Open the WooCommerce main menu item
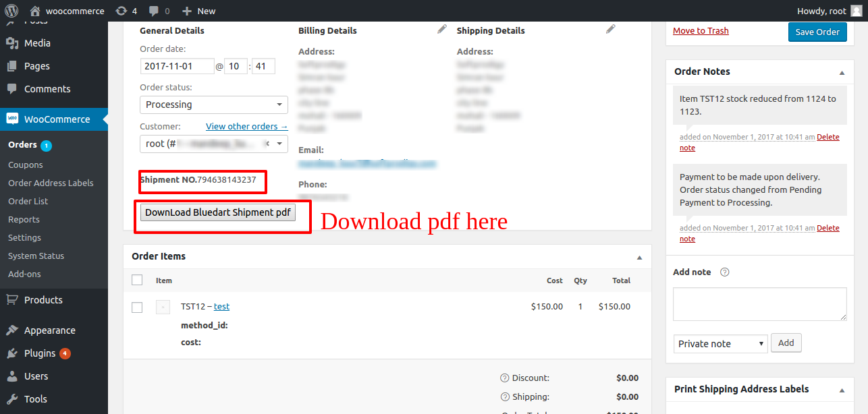The width and height of the screenshot is (868, 414). point(54,119)
